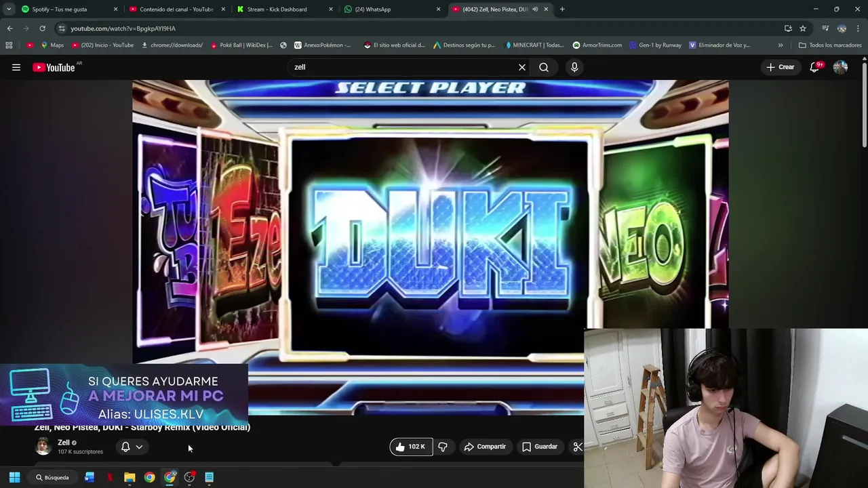The image size is (868, 488).
Task: Open File Explorer from taskbar
Action: pyautogui.click(x=130, y=477)
